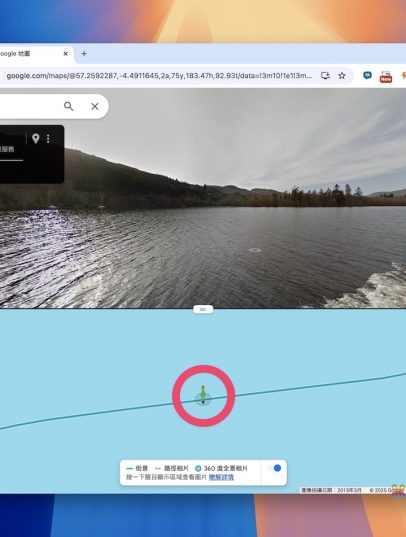Click inside the Maps search field
The width and height of the screenshot is (406, 537).
pos(31,107)
